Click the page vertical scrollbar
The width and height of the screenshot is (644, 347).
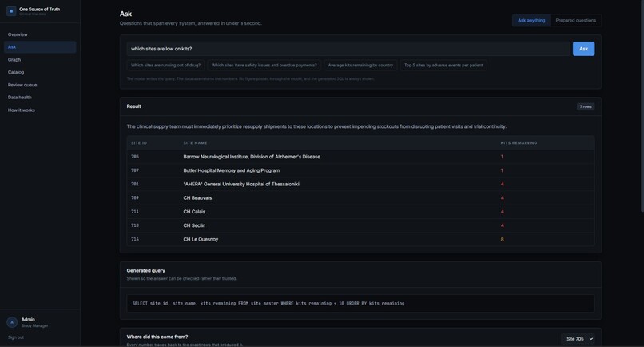coord(642,107)
